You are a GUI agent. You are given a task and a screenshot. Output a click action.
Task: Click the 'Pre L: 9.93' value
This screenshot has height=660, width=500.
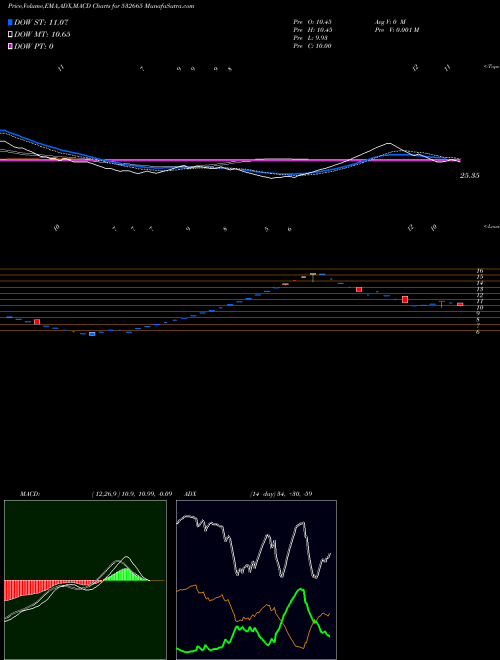[311, 38]
